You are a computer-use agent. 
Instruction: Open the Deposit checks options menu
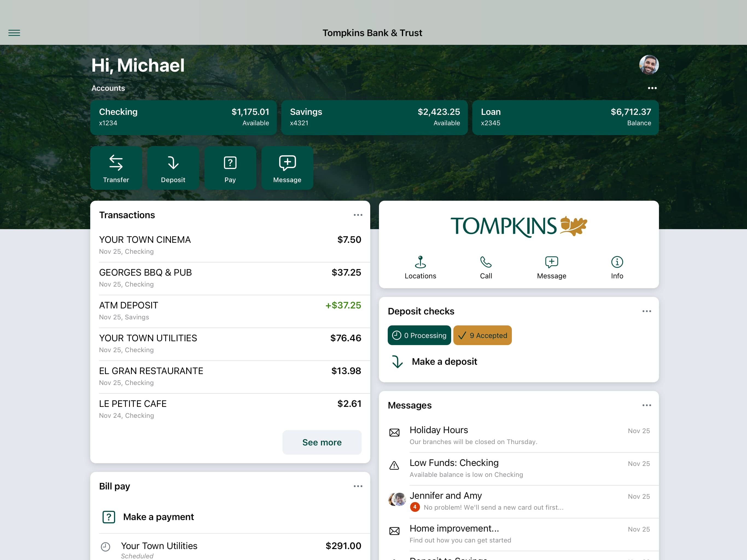pos(646,311)
